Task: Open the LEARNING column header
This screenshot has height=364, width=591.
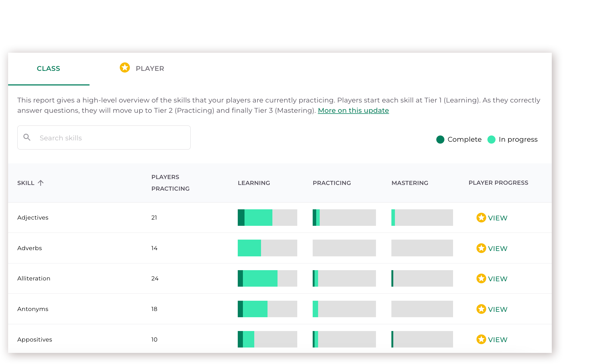Action: coord(254,183)
